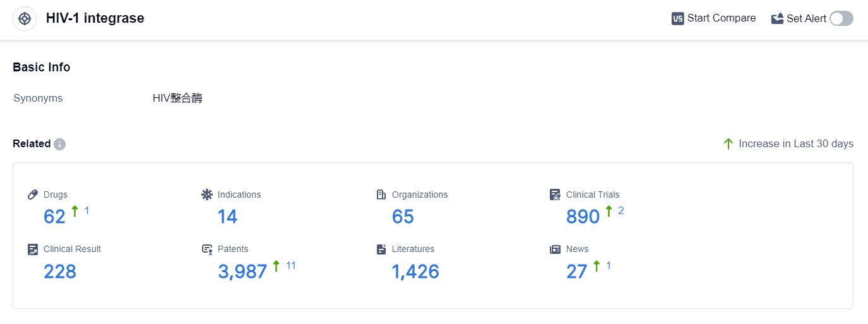Open the 62 Drugs count link

pyautogui.click(x=54, y=217)
